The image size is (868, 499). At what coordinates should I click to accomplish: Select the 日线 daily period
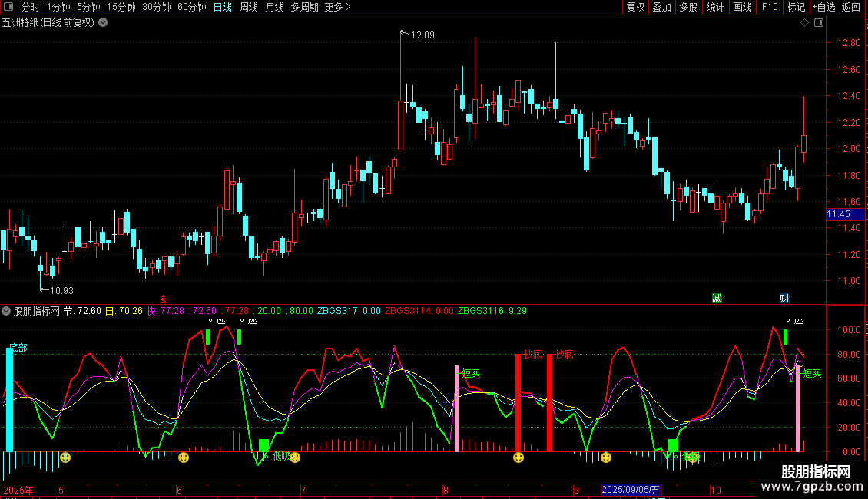(223, 7)
